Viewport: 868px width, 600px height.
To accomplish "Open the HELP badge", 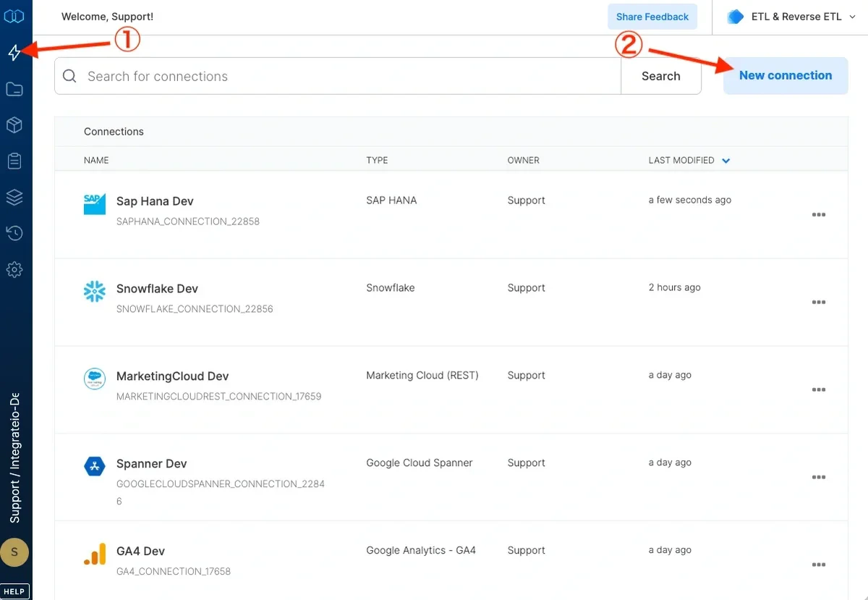I will 14,591.
